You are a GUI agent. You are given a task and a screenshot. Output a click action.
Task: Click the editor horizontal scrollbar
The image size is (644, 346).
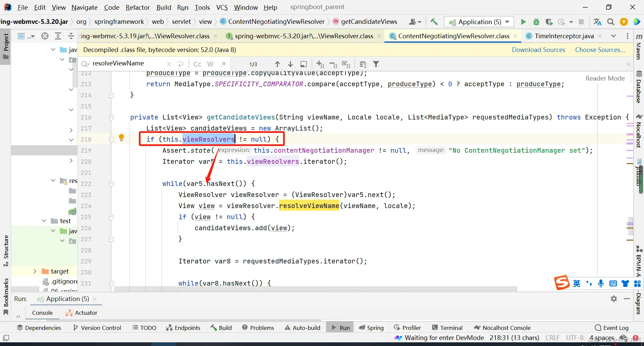pos(315,289)
